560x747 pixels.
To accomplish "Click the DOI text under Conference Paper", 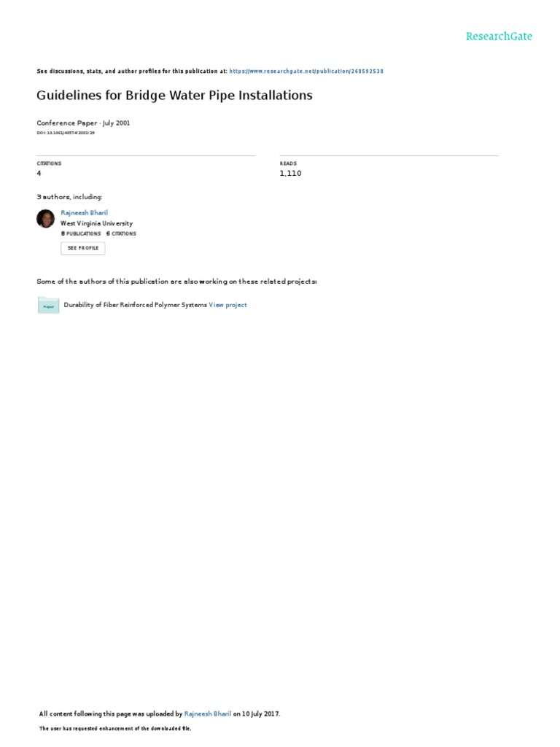I will tap(66, 133).
